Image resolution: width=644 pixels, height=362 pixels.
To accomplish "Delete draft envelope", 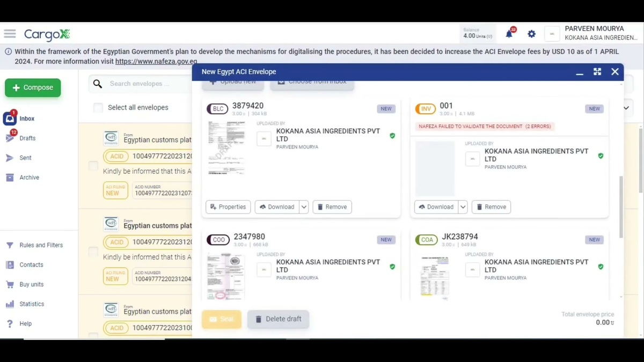I will pos(278,319).
